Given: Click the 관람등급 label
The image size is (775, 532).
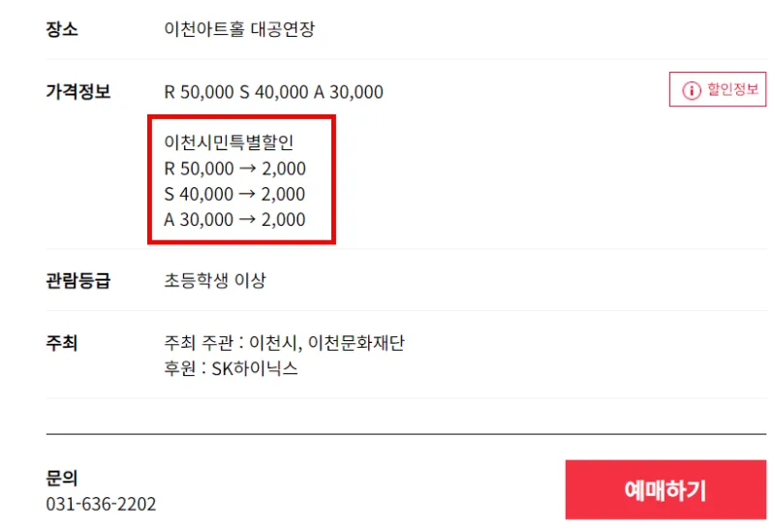Looking at the screenshot, I should point(78,280).
